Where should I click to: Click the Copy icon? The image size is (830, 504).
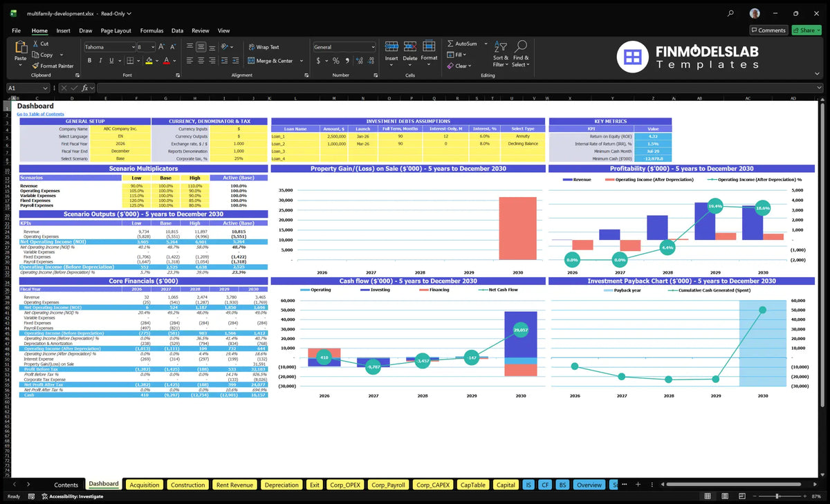coord(35,55)
